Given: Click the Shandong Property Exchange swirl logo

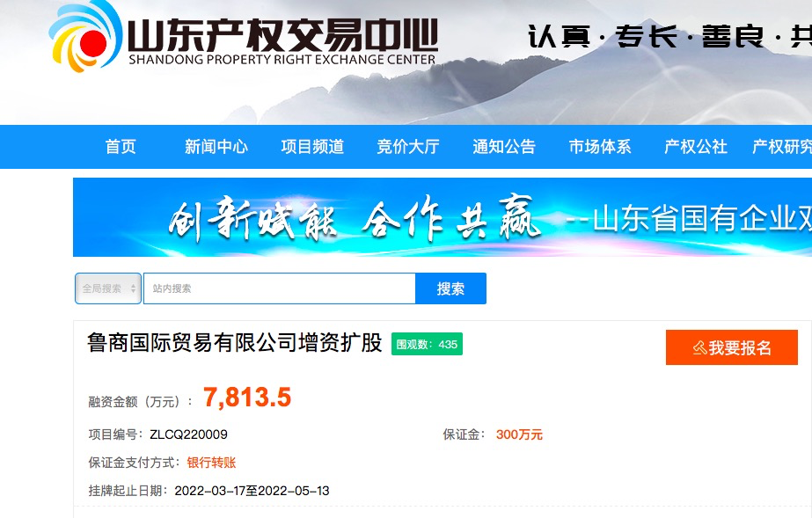Looking at the screenshot, I should coord(86,37).
